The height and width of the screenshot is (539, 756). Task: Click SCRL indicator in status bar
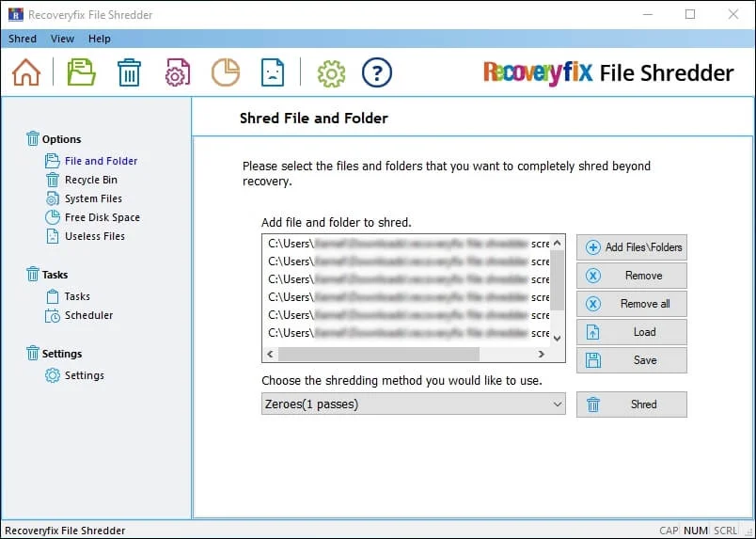click(x=725, y=531)
